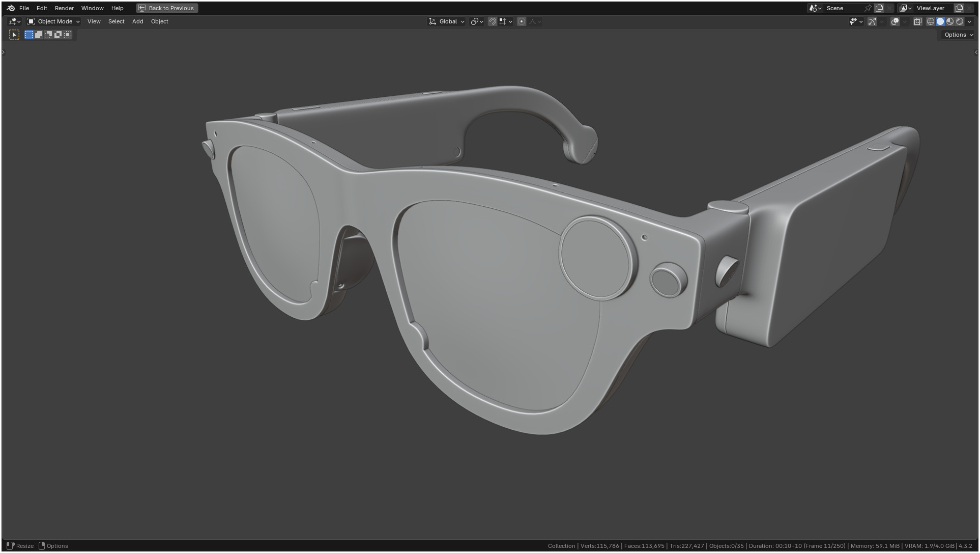Click the VRAM: 1.9/4.0 GiB status entry

930,546
